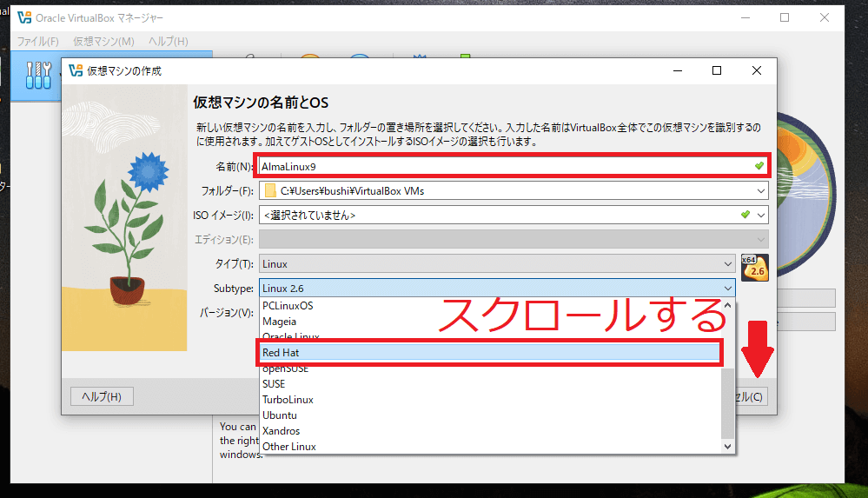Select Xandros from the Subtype list
868x498 pixels.
point(490,431)
